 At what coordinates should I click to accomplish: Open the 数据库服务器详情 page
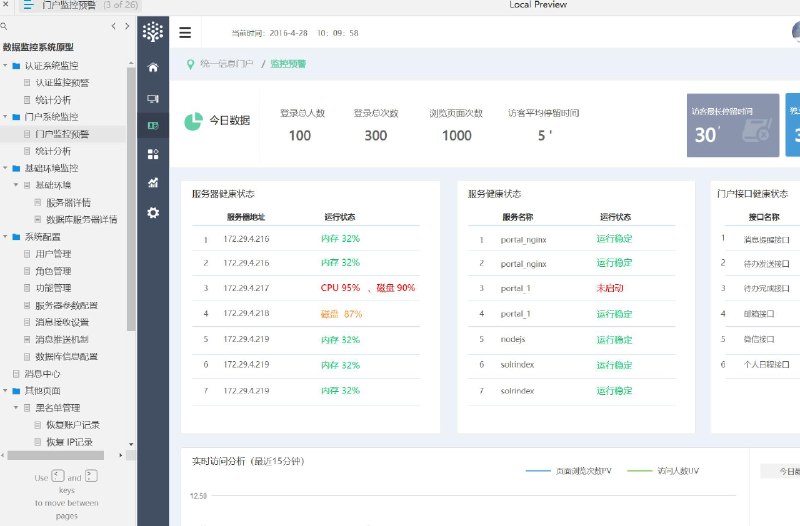coord(82,219)
